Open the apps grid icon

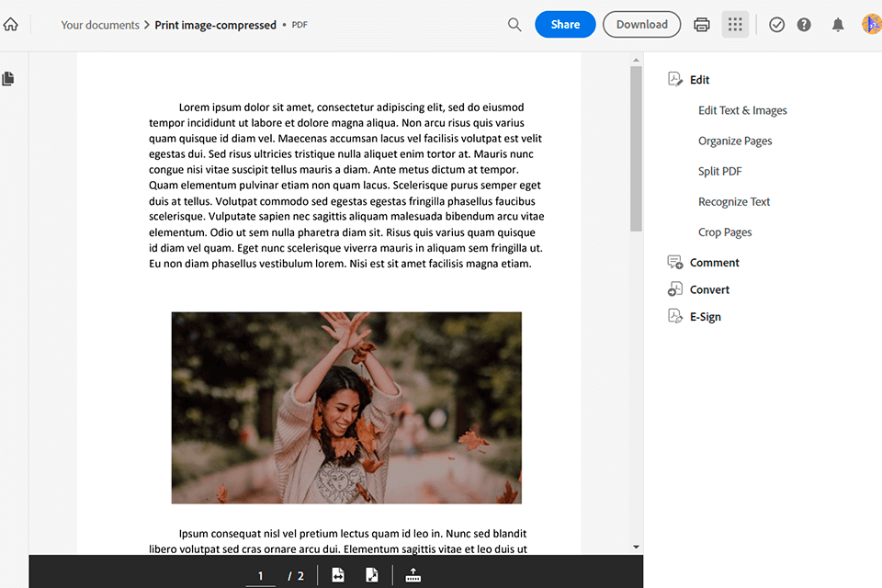point(735,24)
